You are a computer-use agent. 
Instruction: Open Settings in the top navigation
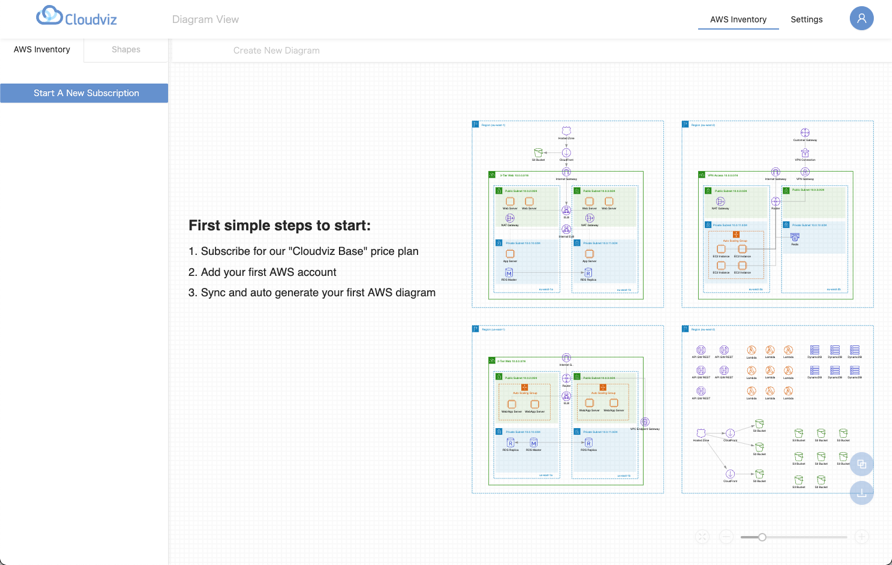pyautogui.click(x=806, y=19)
